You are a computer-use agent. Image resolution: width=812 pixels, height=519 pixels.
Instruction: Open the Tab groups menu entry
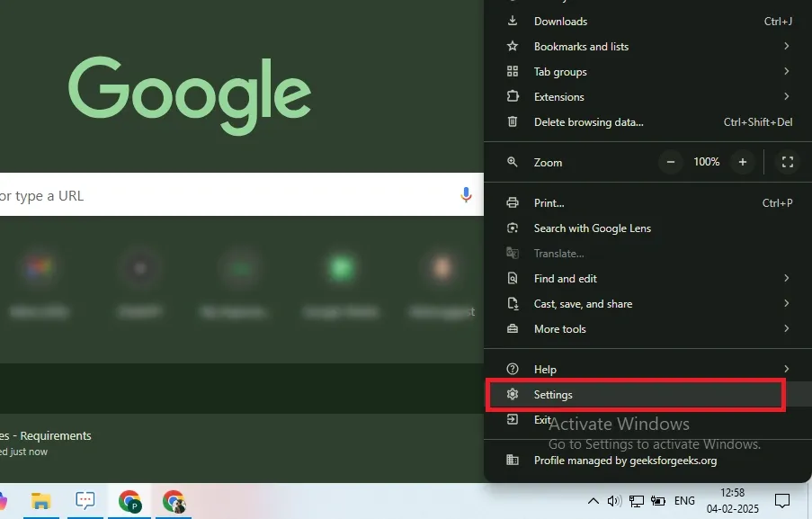click(x=647, y=71)
